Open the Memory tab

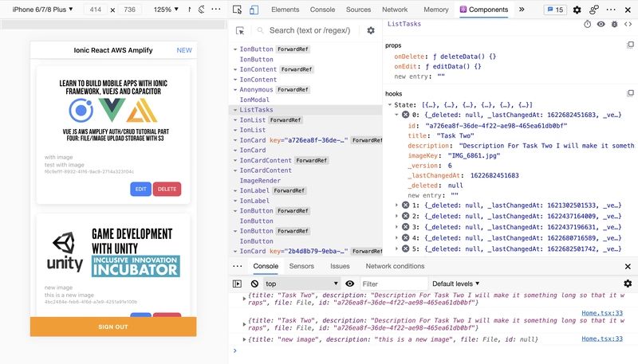point(435,10)
